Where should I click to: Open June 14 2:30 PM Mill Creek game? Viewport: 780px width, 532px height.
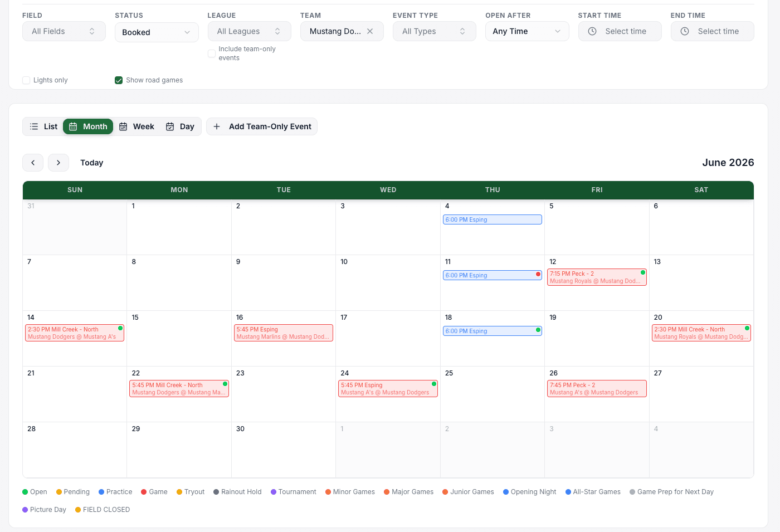click(x=75, y=333)
